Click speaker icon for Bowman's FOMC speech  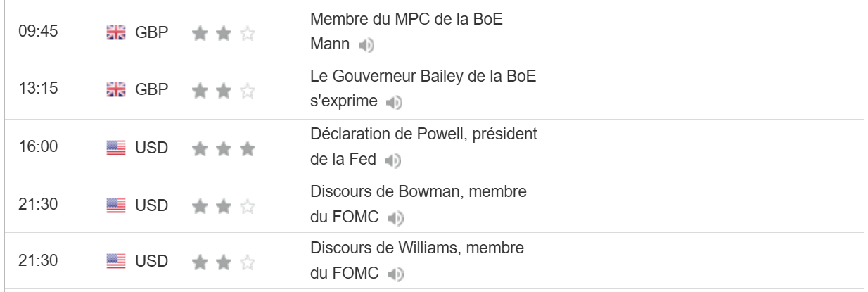pos(395,218)
